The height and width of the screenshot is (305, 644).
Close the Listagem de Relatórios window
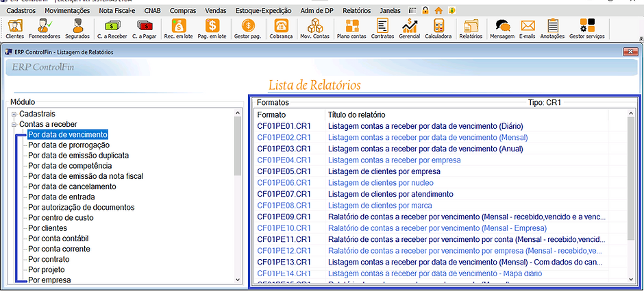[630, 52]
